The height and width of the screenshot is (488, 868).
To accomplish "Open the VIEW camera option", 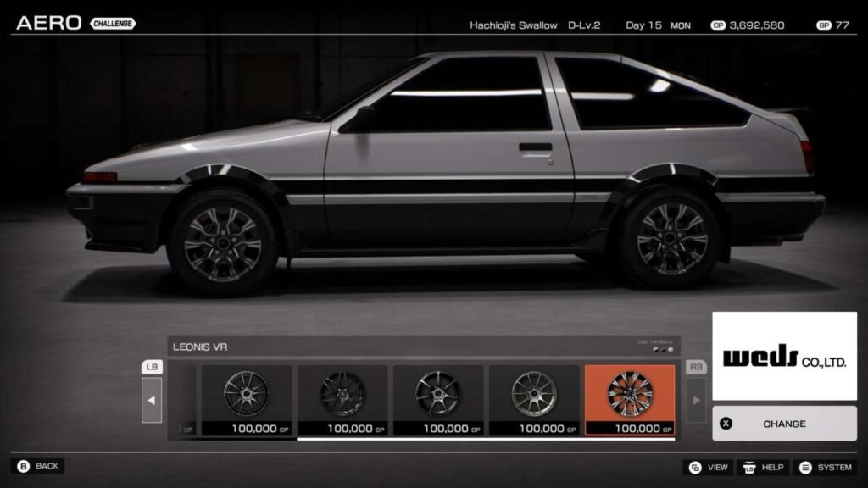I will (709, 467).
